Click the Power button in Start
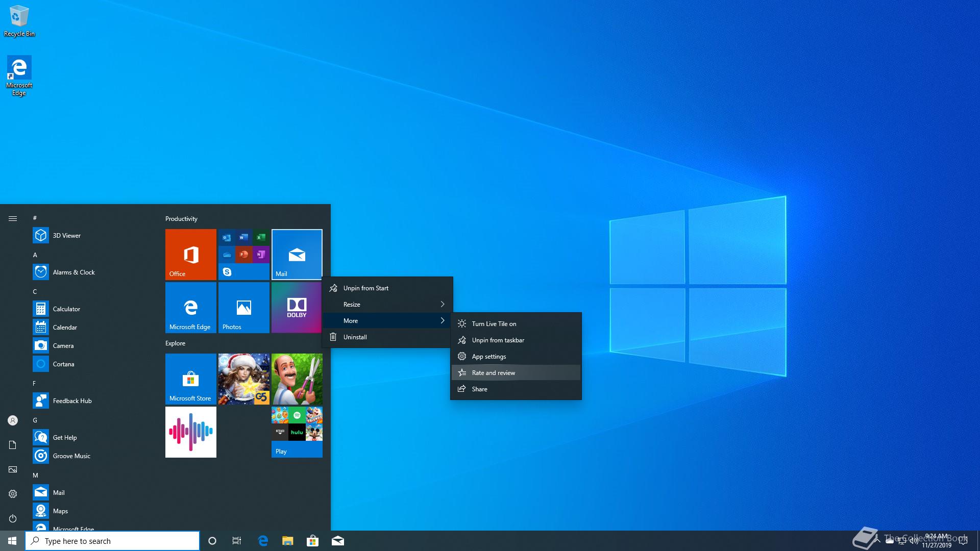980x551 pixels. 13,518
